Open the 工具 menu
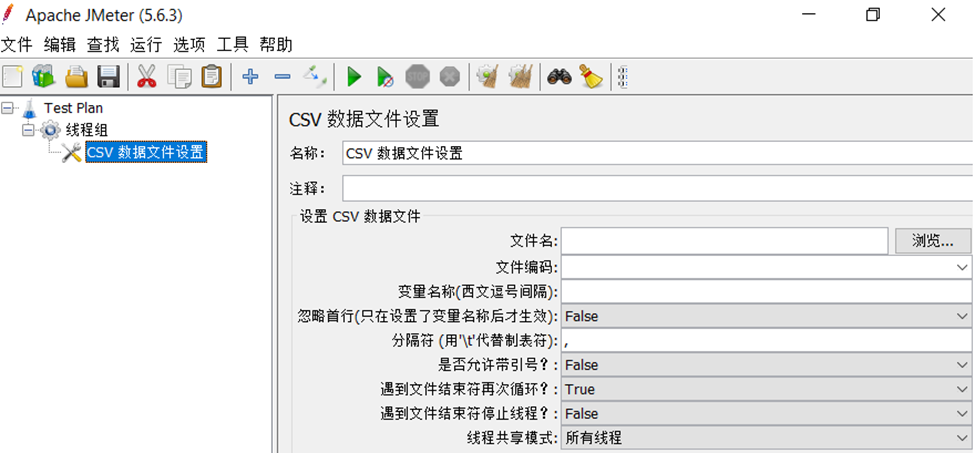The width and height of the screenshot is (975, 453). coord(233,45)
